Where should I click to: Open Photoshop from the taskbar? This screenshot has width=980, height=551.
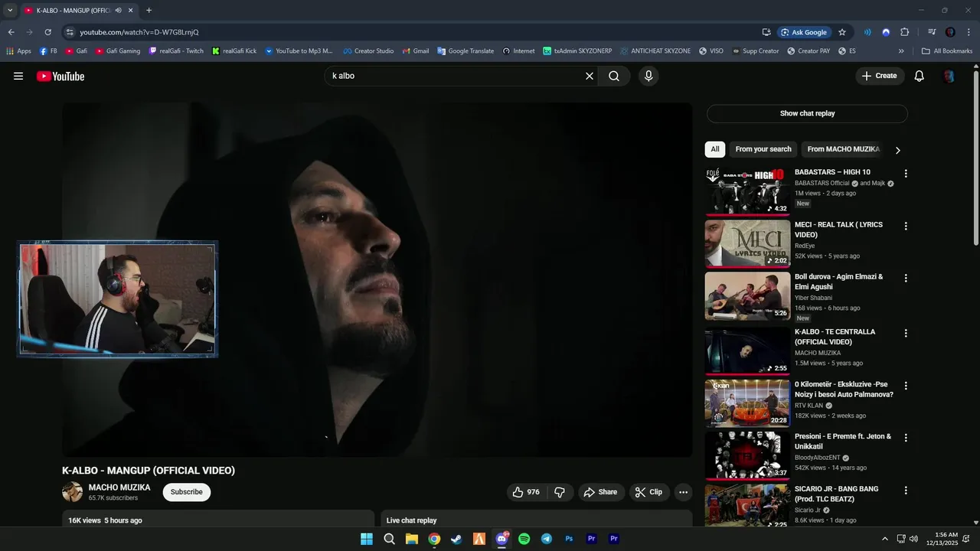tap(569, 539)
